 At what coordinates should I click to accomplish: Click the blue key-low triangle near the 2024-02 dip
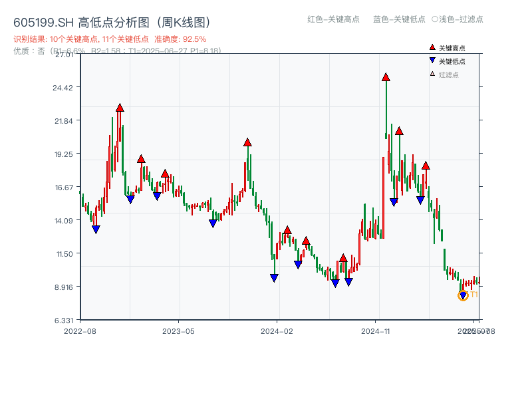(274, 277)
